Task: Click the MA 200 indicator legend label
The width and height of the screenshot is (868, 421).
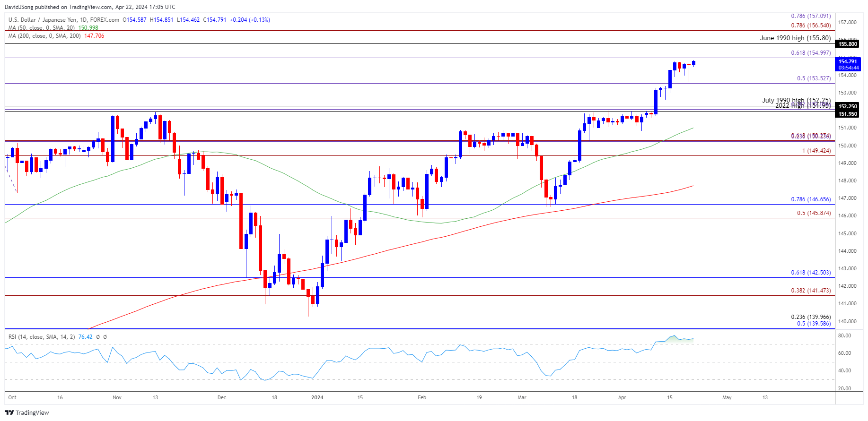Action: (x=44, y=36)
